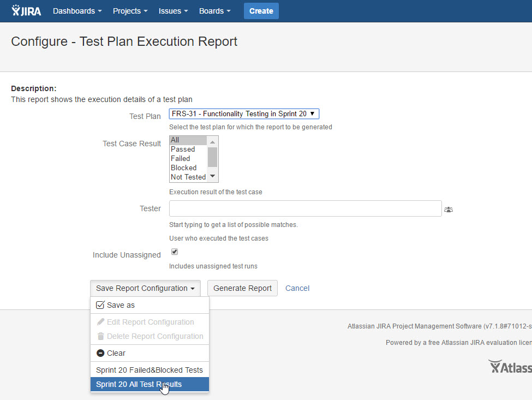This screenshot has height=400, width=532.
Task: Uncheck the Include Unassigned checkbox
Action: click(x=175, y=252)
